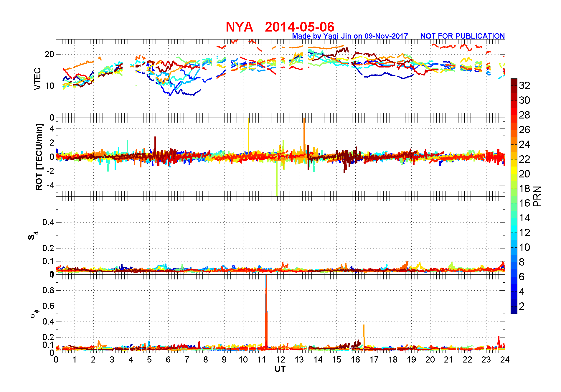Click the plot title NYA 2014-05-06
The width and height of the screenshot is (561, 392).
click(280, 27)
